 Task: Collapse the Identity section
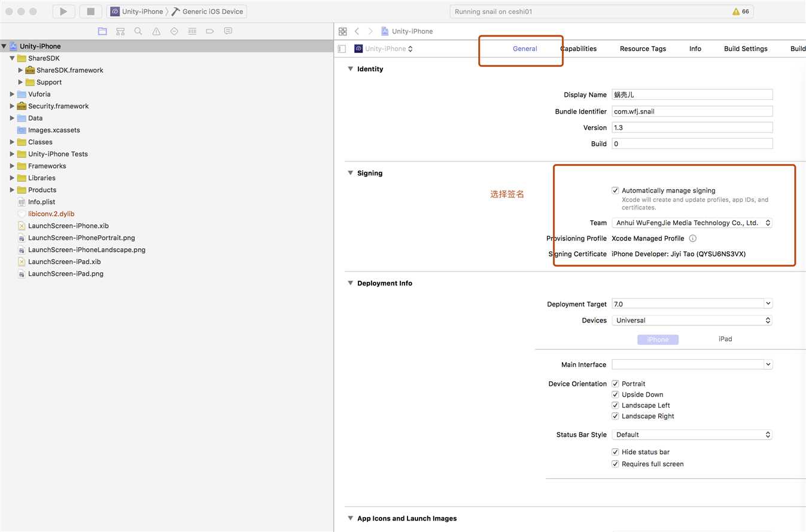click(351, 69)
